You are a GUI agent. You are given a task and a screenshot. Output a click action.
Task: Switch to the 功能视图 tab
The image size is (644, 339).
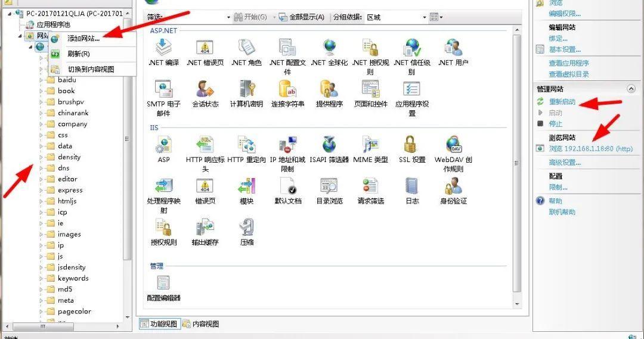click(159, 324)
